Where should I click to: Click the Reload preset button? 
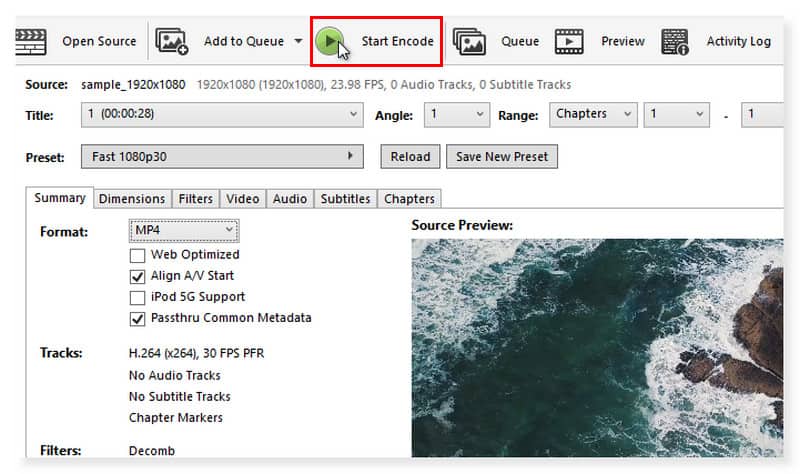click(410, 157)
